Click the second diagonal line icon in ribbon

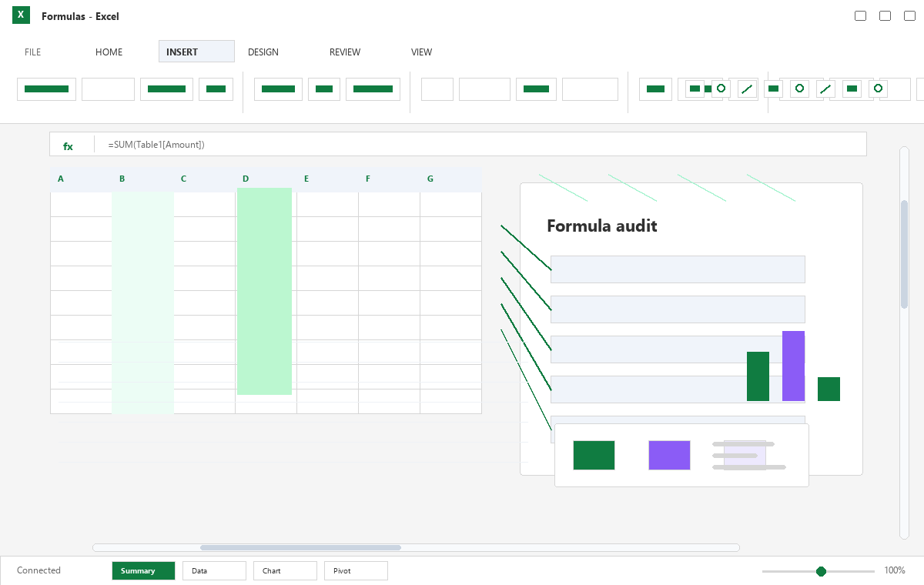pos(825,89)
